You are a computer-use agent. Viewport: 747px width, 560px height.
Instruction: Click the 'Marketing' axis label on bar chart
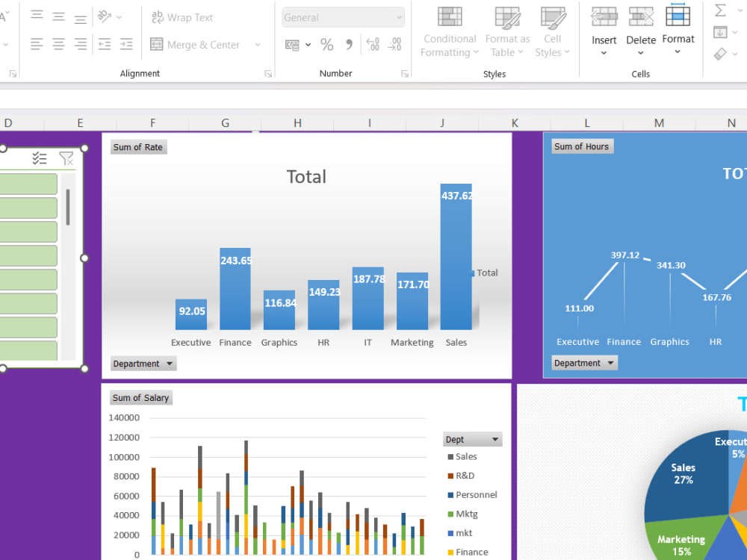click(412, 343)
